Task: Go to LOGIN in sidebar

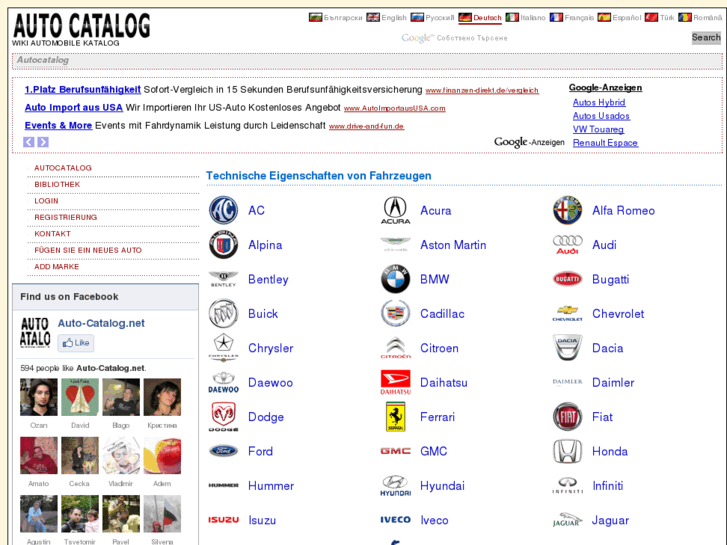Action: pyautogui.click(x=46, y=201)
